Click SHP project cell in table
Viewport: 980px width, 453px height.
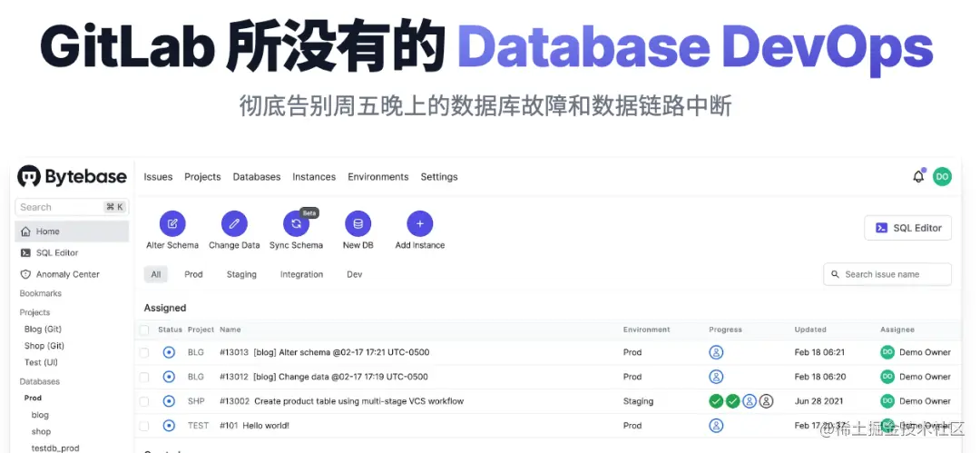pyautogui.click(x=196, y=401)
